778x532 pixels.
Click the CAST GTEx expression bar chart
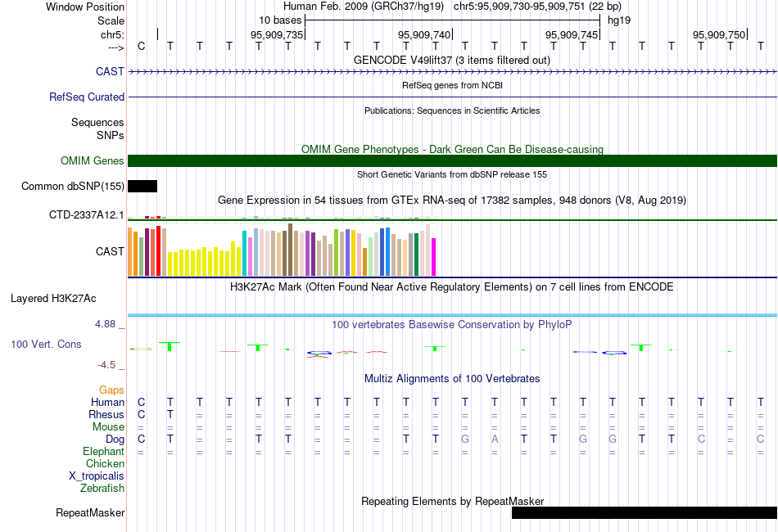[x=282, y=250]
